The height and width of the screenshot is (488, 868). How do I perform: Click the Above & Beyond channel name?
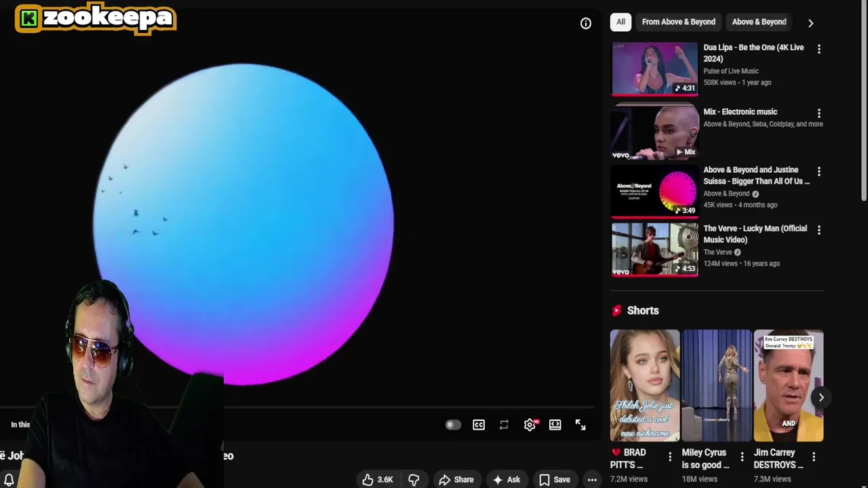726,194
